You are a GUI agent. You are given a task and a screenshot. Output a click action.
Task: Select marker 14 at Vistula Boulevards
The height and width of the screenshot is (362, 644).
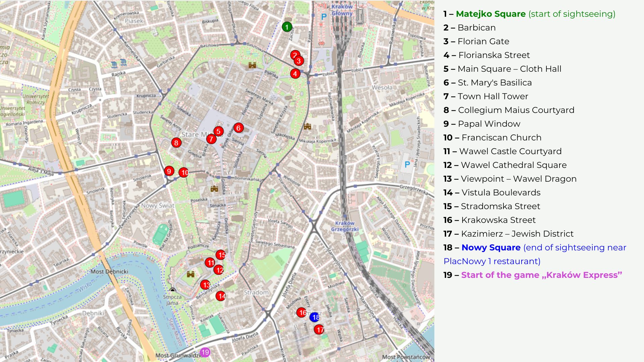click(221, 296)
